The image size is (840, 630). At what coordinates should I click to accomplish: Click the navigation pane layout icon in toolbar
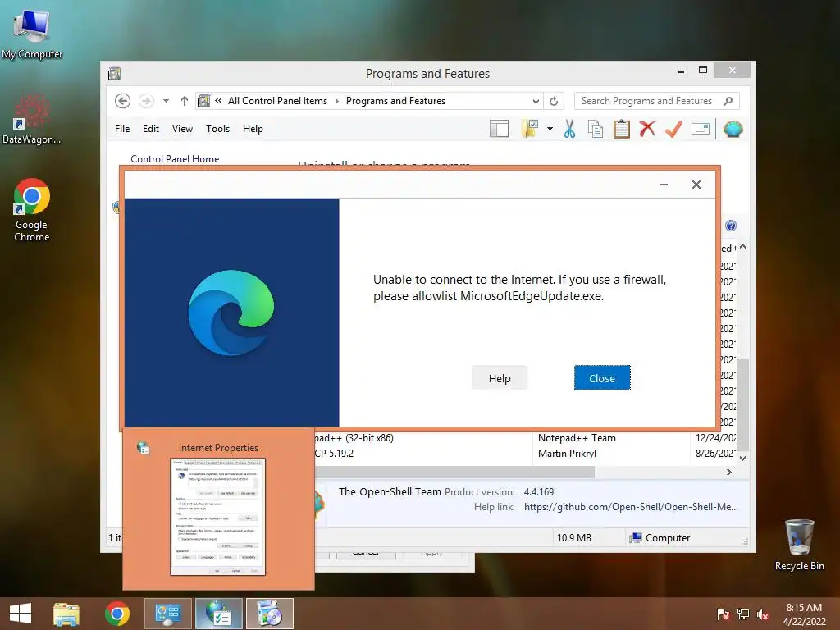tap(499, 129)
